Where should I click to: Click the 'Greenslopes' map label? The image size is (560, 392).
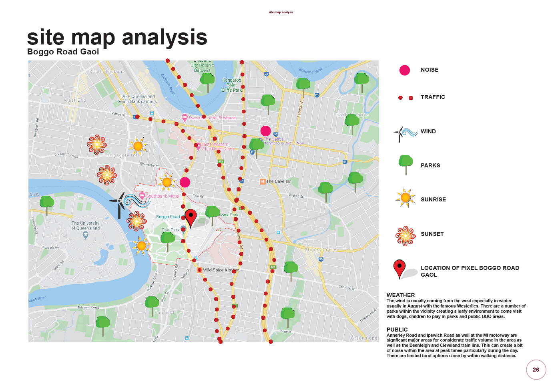[x=365, y=338]
